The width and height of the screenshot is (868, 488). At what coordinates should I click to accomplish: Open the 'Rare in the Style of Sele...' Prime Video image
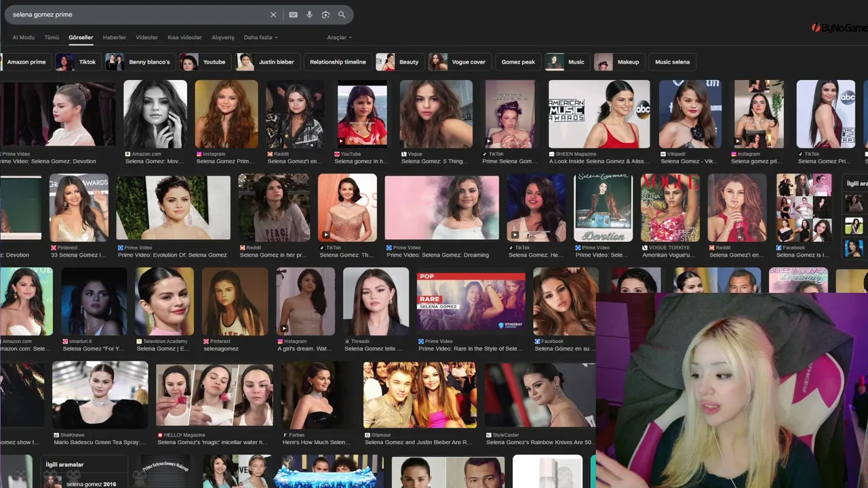pos(471,301)
